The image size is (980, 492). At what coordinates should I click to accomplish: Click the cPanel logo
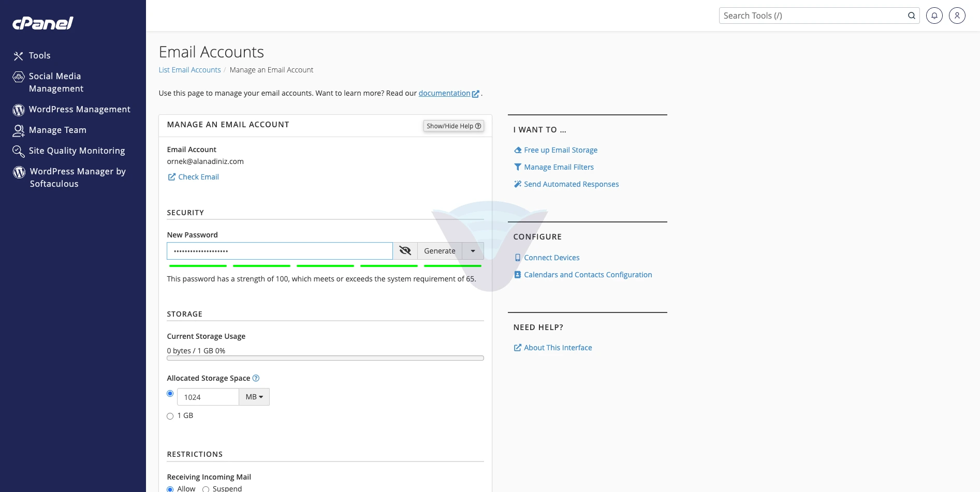coord(43,23)
